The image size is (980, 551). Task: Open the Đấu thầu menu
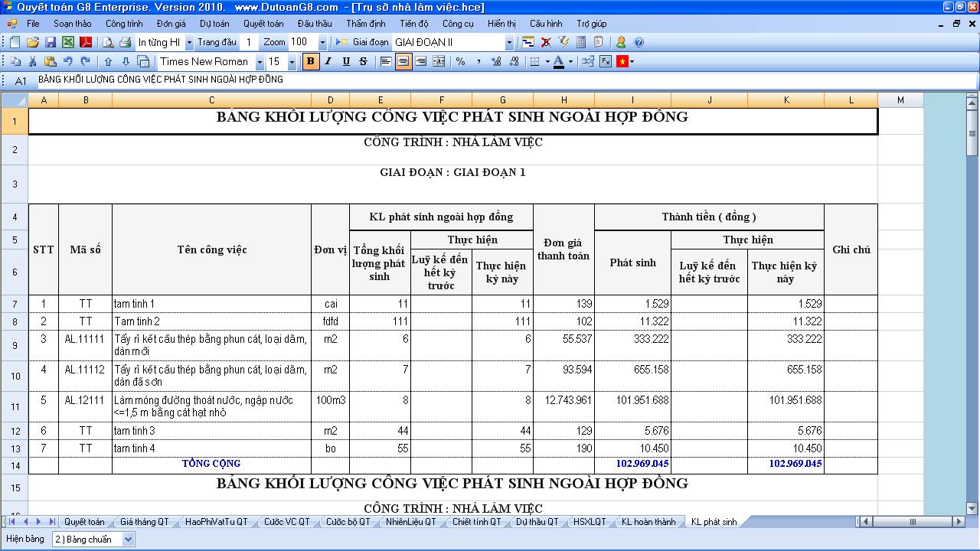[315, 24]
